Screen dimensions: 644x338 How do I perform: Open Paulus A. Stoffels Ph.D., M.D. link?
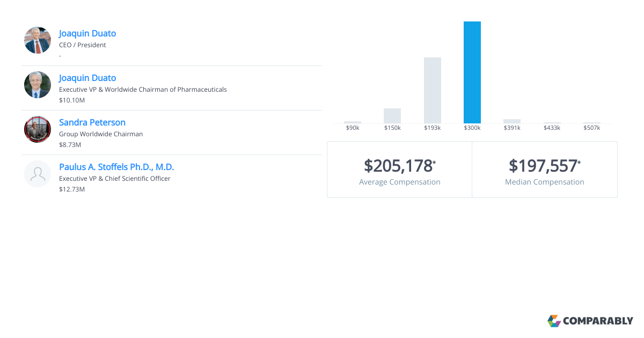(x=116, y=167)
